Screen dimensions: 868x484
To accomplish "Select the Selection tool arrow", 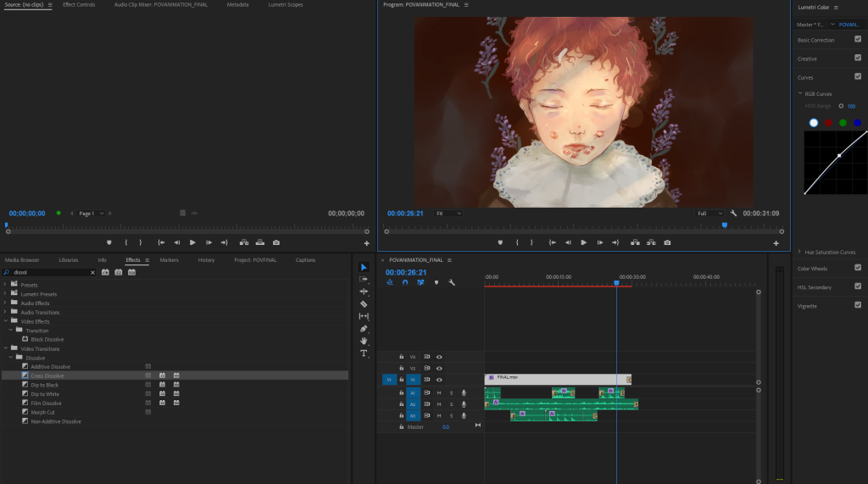I will (364, 268).
